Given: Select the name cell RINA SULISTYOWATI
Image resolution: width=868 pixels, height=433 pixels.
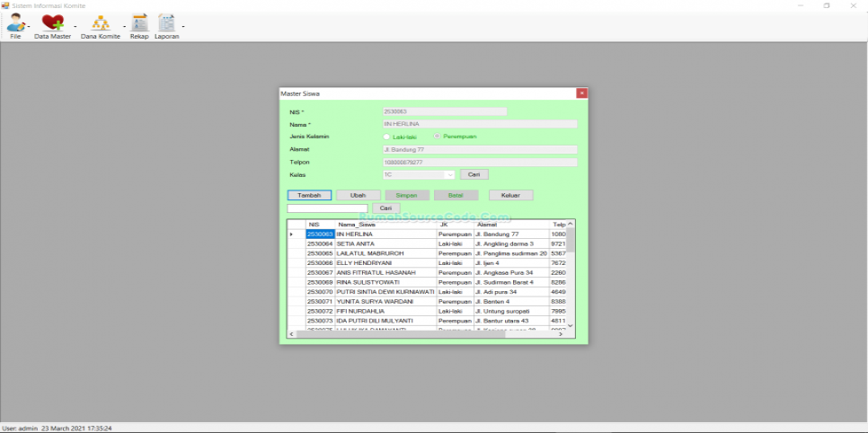Looking at the screenshot, I should coord(385,282).
